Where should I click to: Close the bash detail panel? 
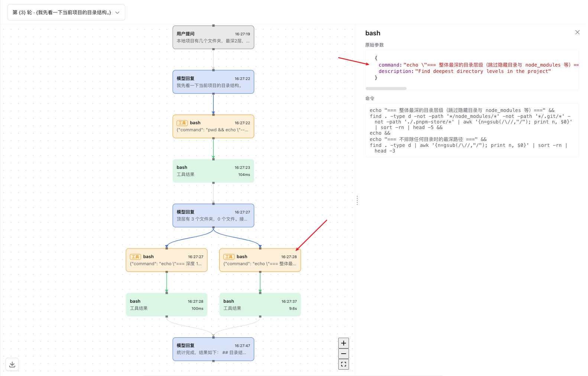(x=577, y=32)
